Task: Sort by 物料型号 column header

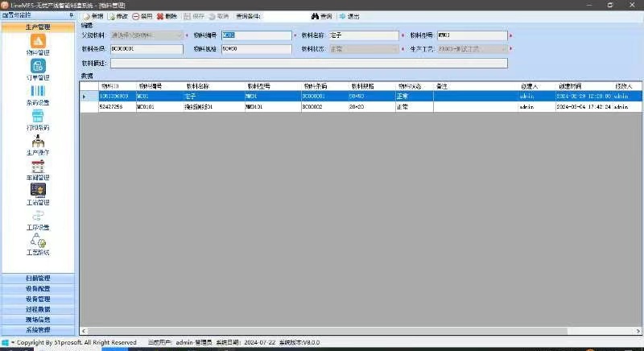Action: click(x=273, y=86)
